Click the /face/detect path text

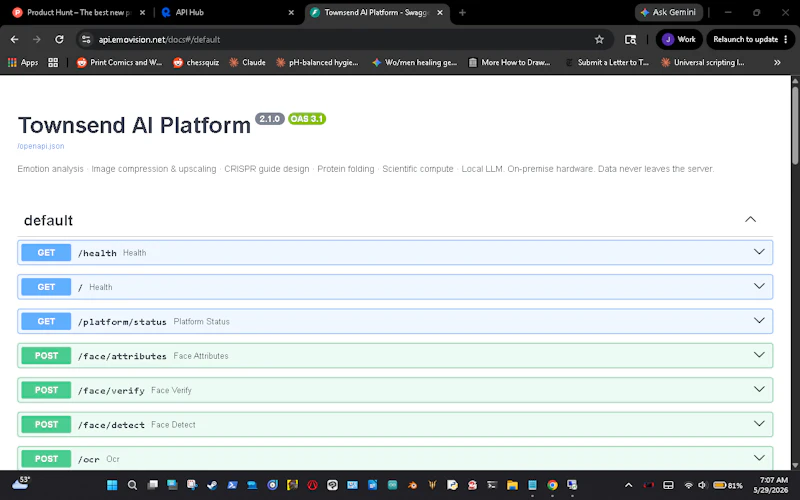pyautogui.click(x=111, y=424)
